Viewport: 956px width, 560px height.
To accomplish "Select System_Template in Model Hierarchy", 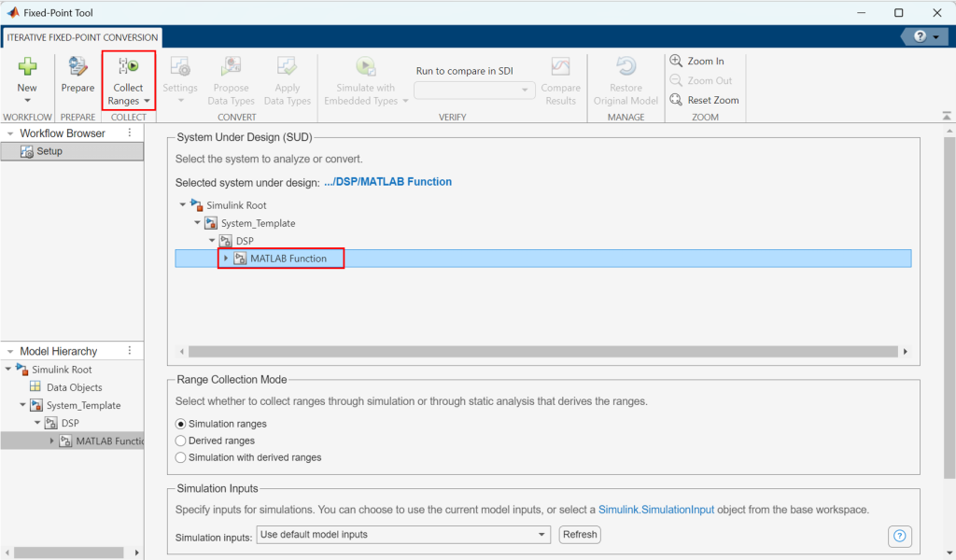I will click(83, 405).
